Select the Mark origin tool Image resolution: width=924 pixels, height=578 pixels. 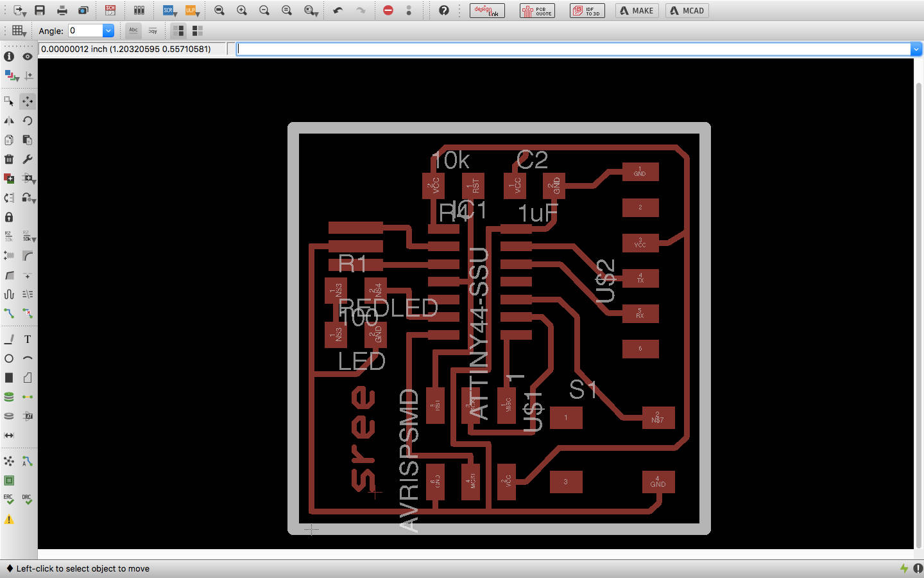(x=29, y=76)
